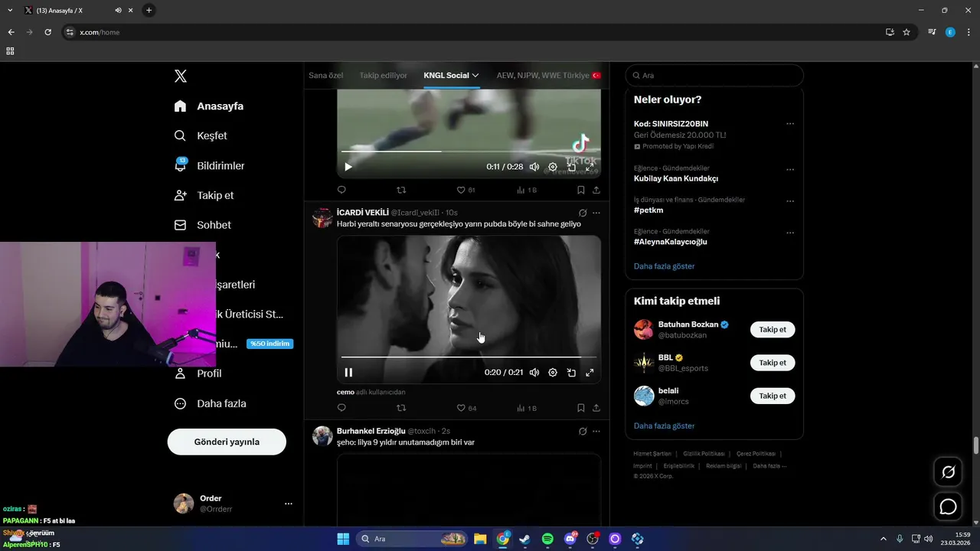Image resolution: width=980 pixels, height=551 pixels.
Task: Toggle picture-in-picture for 0:20 / 0:21 video
Action: point(571,373)
